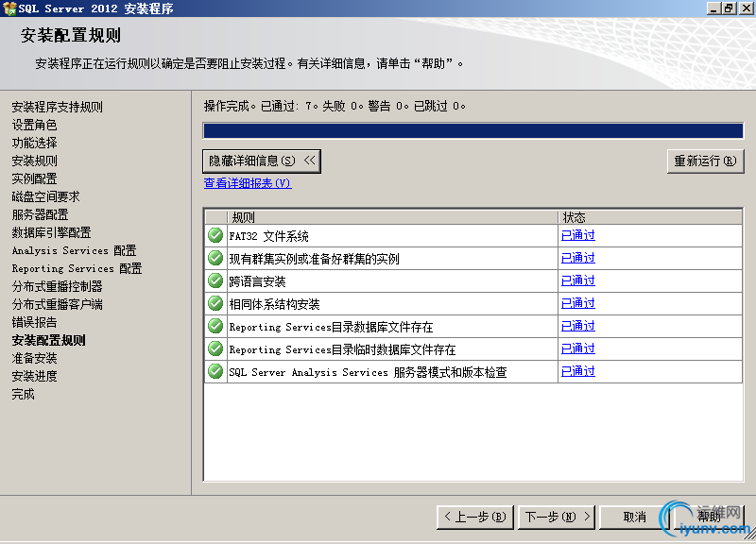Open help with 帮助 button
Image resolution: width=756 pixels, height=544 pixels.
[709, 517]
